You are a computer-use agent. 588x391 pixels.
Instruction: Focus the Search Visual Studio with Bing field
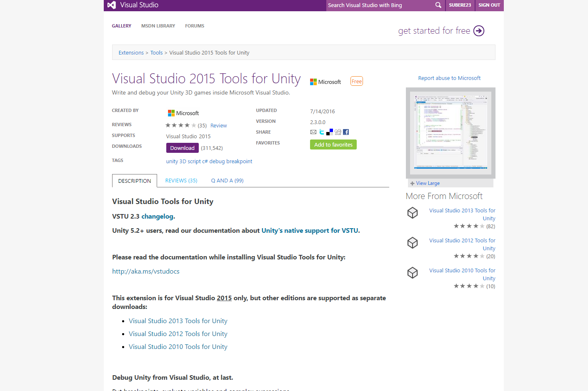coord(379,5)
